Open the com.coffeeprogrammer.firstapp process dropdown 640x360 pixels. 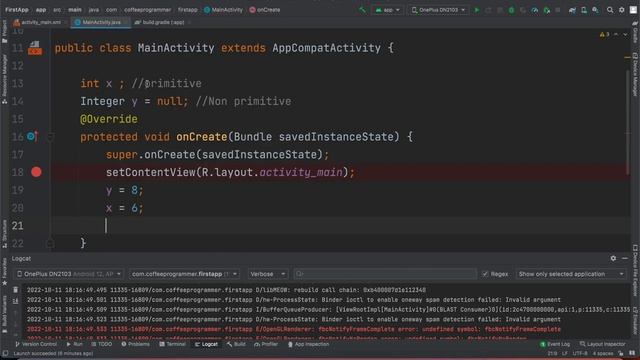[x=184, y=274]
